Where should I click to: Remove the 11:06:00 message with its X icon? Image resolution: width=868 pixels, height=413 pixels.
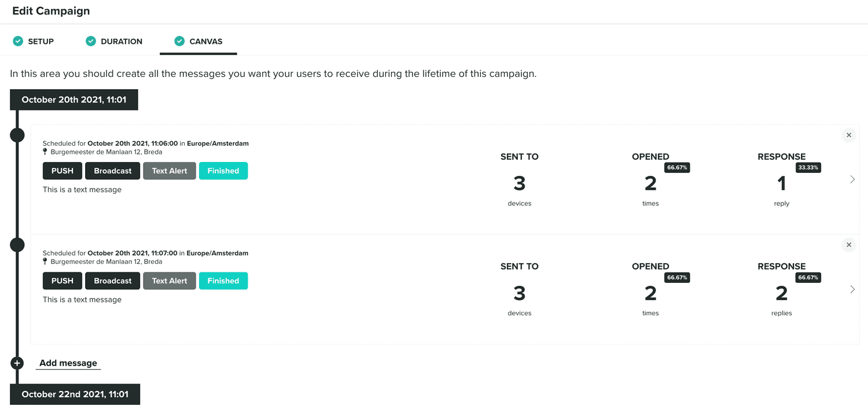click(x=849, y=135)
